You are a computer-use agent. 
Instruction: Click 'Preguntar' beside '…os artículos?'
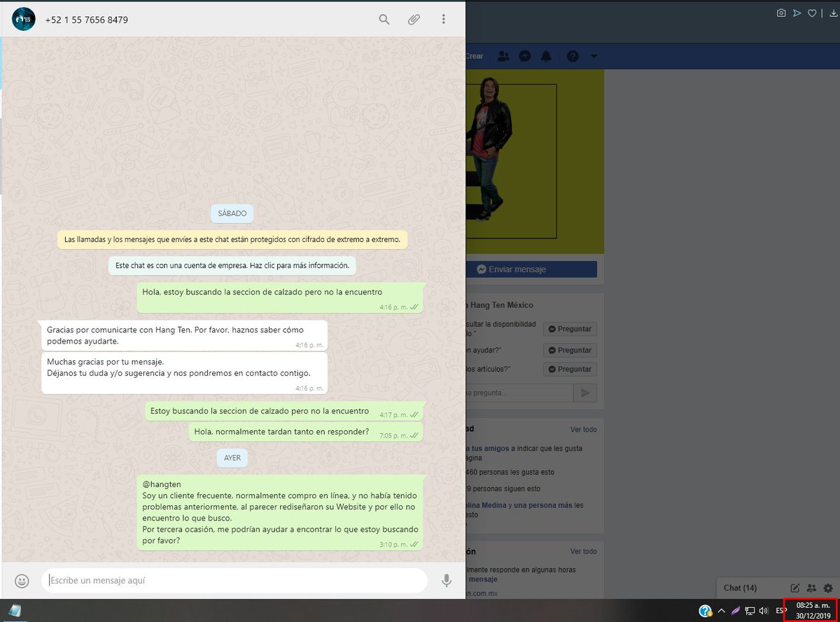(x=570, y=369)
